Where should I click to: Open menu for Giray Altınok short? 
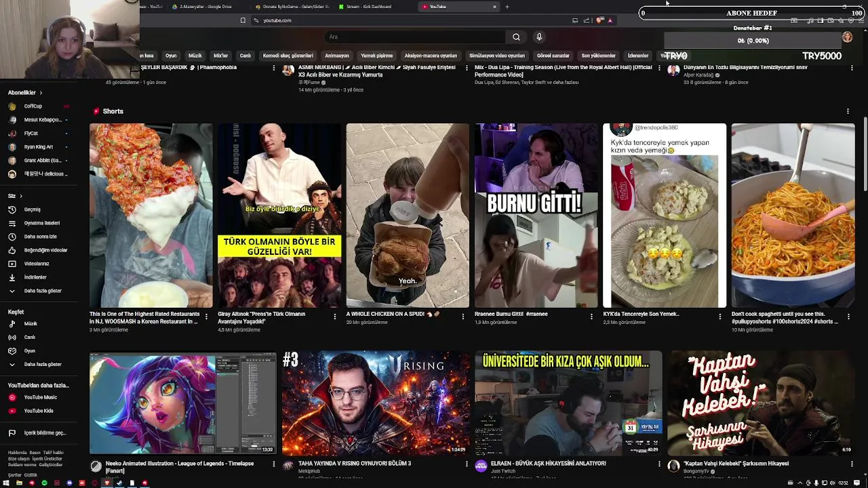coord(334,317)
